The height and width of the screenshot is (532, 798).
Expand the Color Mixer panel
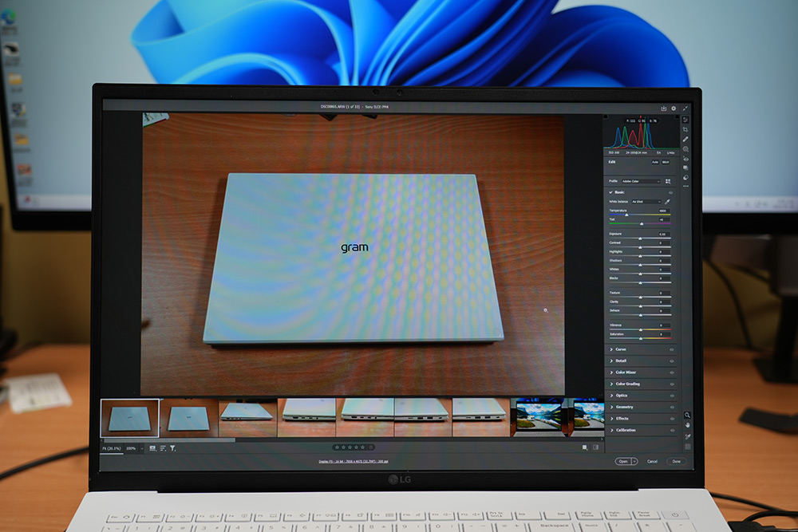611,372
